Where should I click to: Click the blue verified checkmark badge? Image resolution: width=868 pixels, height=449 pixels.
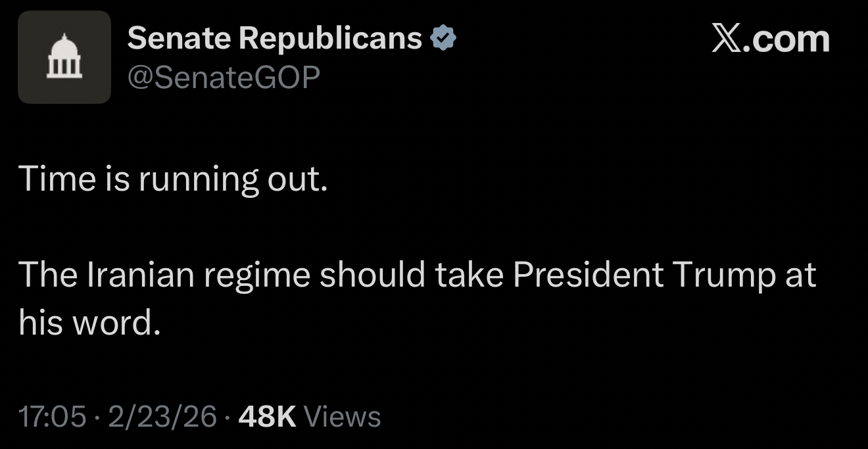443,39
